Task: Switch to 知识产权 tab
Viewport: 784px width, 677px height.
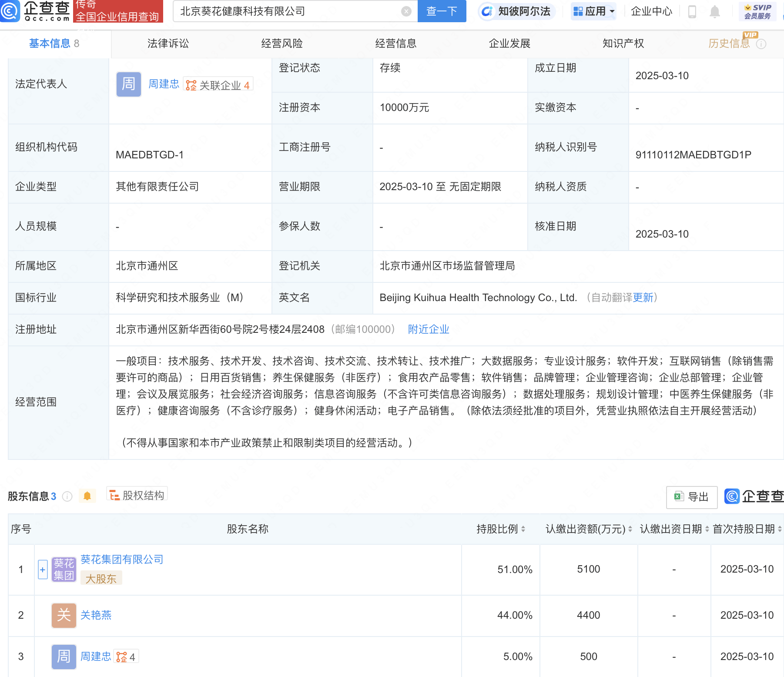Action: 623,44
